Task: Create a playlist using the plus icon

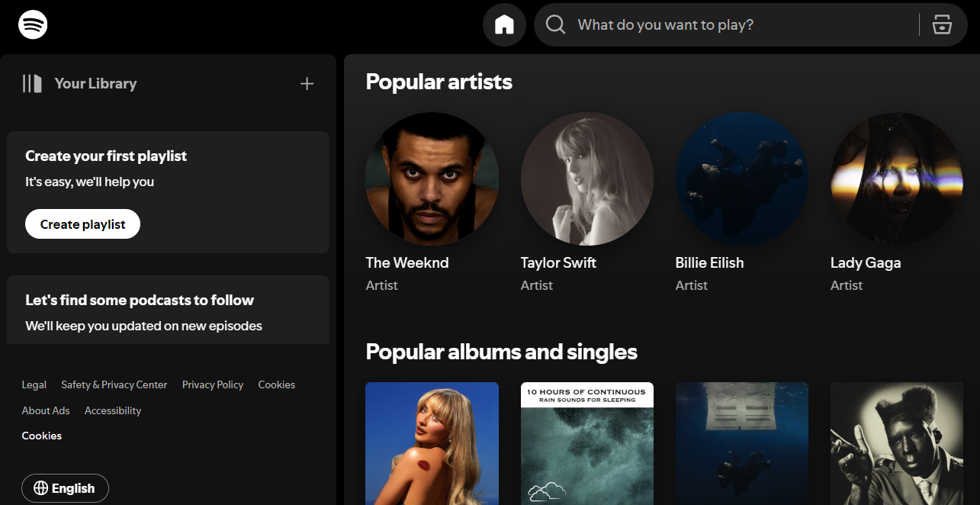Action: [x=307, y=83]
